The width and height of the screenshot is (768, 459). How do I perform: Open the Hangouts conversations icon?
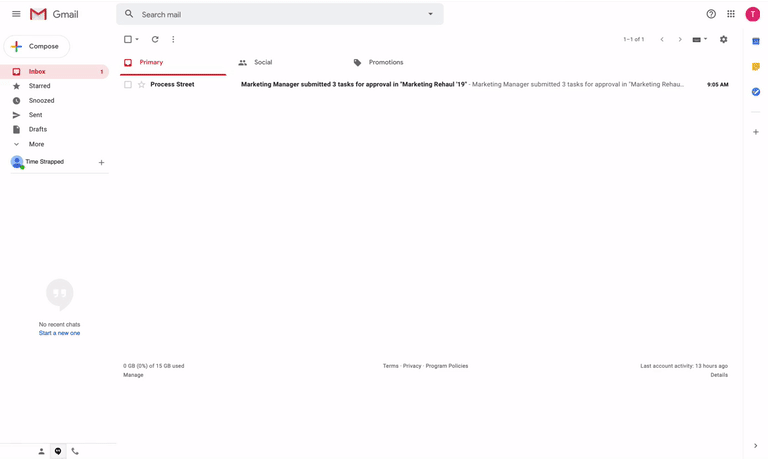coord(58,451)
